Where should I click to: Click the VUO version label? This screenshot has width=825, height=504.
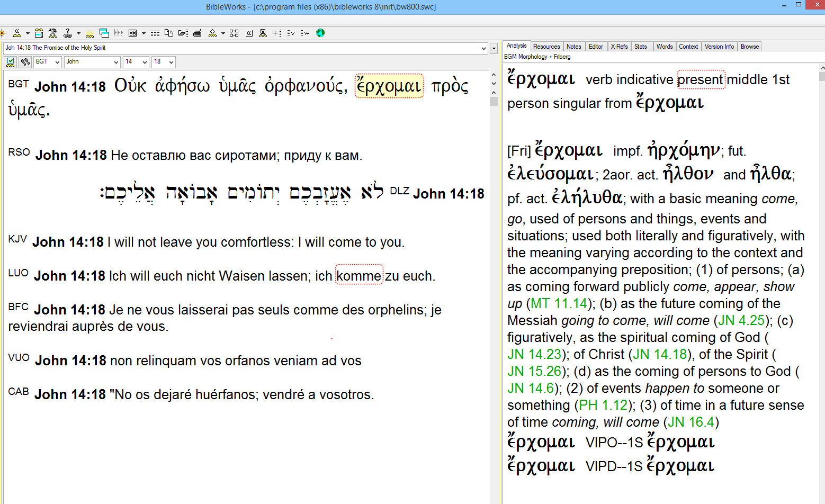[x=19, y=358]
